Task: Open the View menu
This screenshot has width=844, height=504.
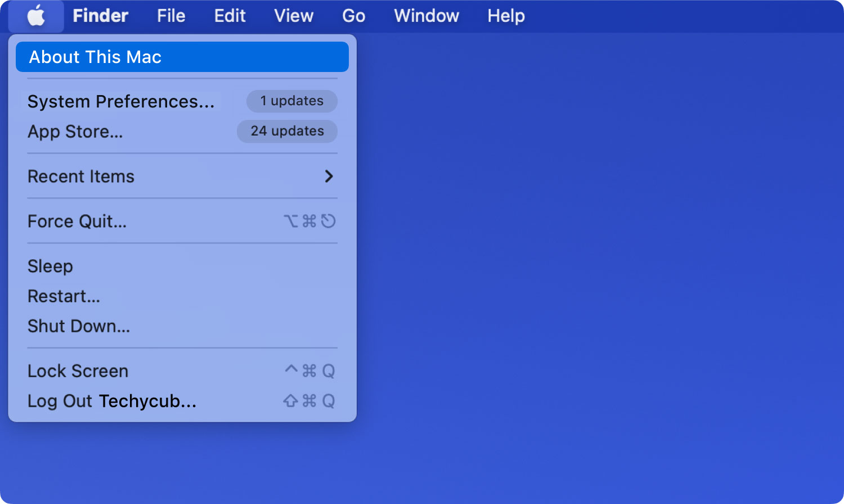Action: (294, 16)
